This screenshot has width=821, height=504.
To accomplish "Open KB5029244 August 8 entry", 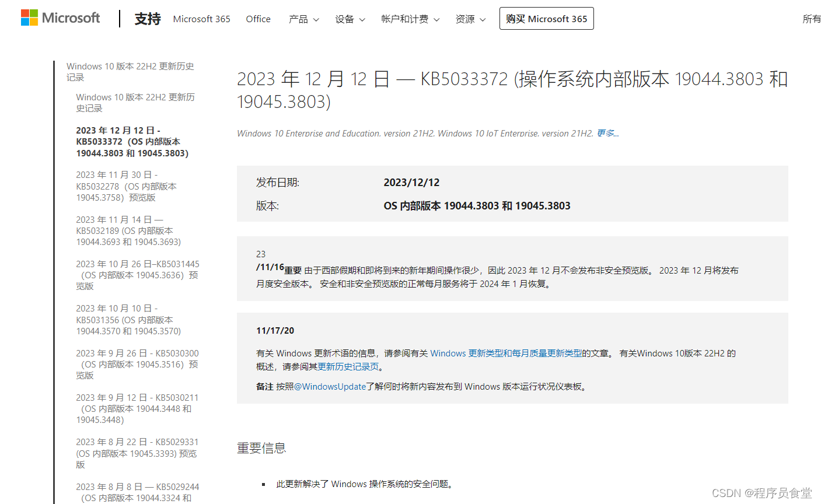I will [138, 492].
